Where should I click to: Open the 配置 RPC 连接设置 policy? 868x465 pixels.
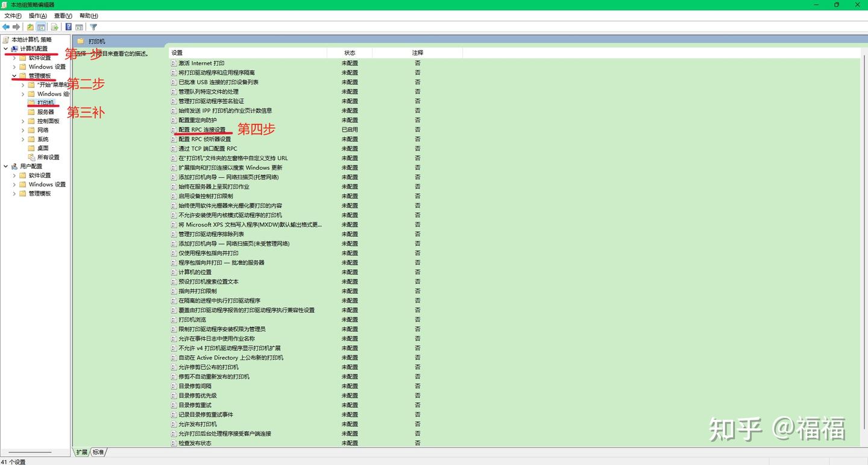tap(202, 129)
